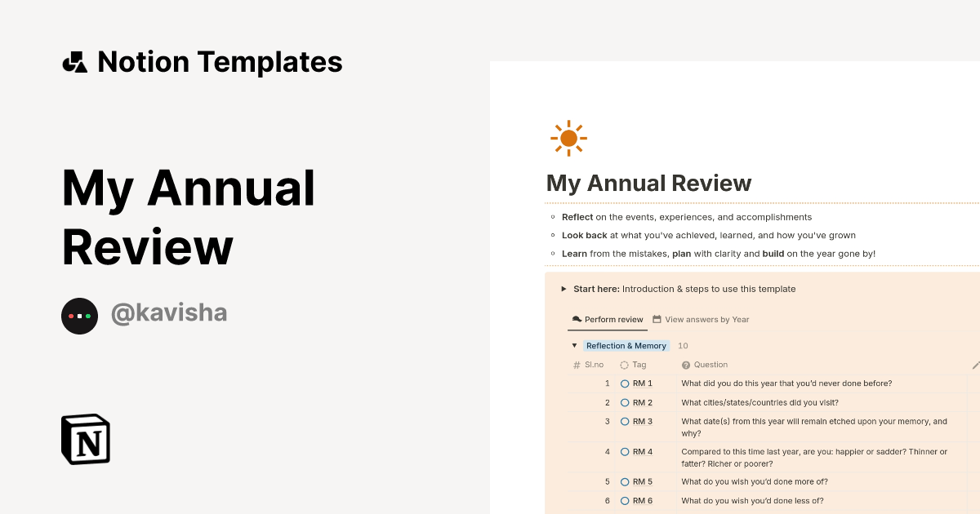This screenshot has width=980, height=514.
Task: Click the calendar icon on View answers tab
Action: point(657,320)
